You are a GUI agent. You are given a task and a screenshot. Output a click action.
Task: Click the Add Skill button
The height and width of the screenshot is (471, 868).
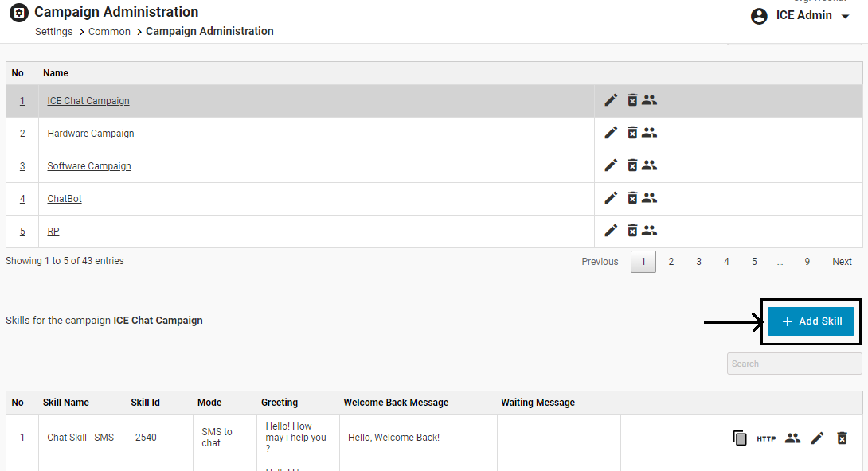pyautogui.click(x=811, y=321)
